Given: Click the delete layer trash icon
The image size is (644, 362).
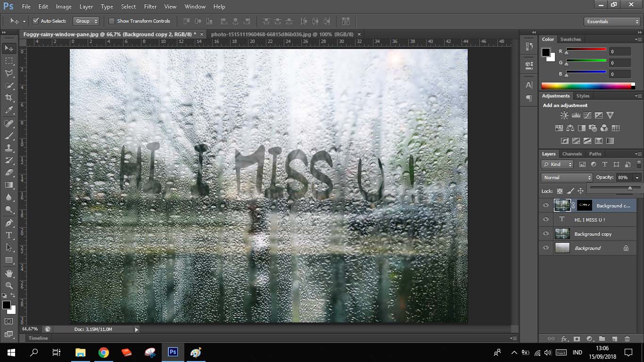Looking at the screenshot, I should pos(627,339).
